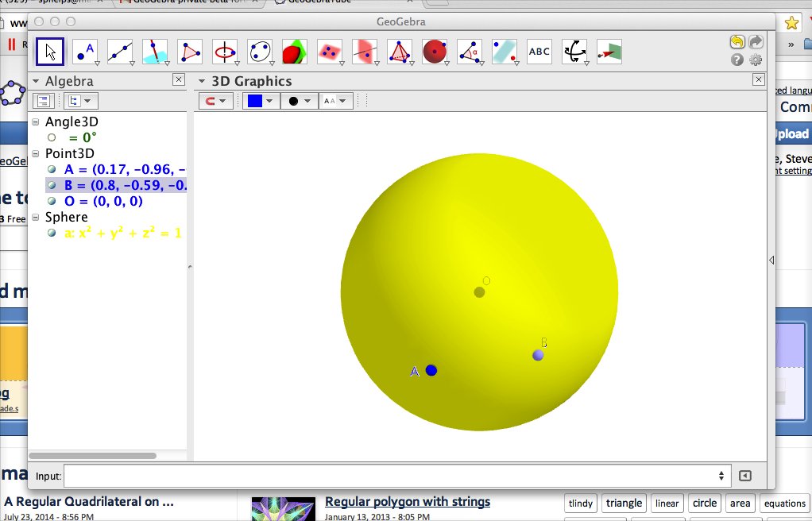Open GeoGebra help question mark icon

[737, 60]
